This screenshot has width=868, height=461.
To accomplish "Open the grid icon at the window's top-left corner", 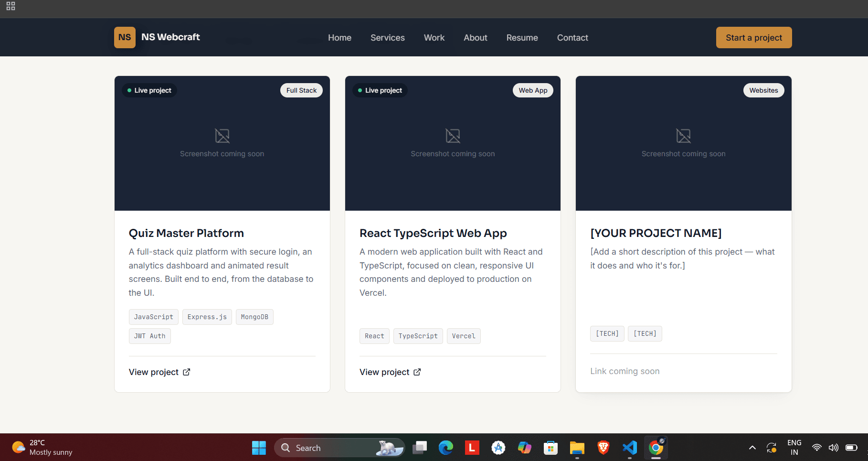I will point(11,6).
